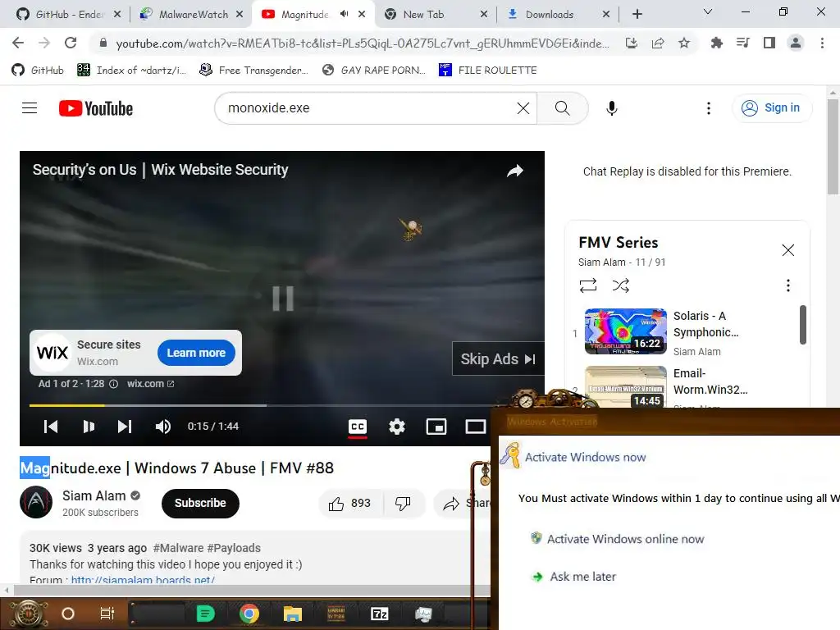Click the #Malware hashtag
840x630 pixels.
[x=178, y=548]
